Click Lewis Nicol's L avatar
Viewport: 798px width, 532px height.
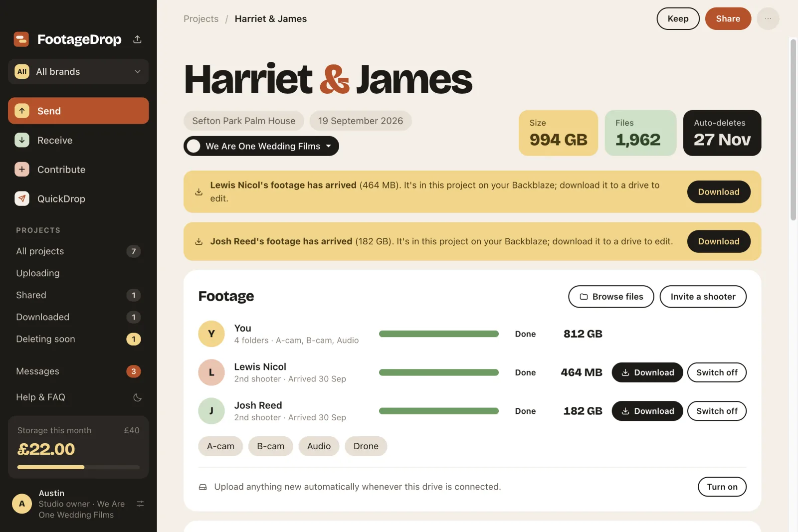click(211, 372)
